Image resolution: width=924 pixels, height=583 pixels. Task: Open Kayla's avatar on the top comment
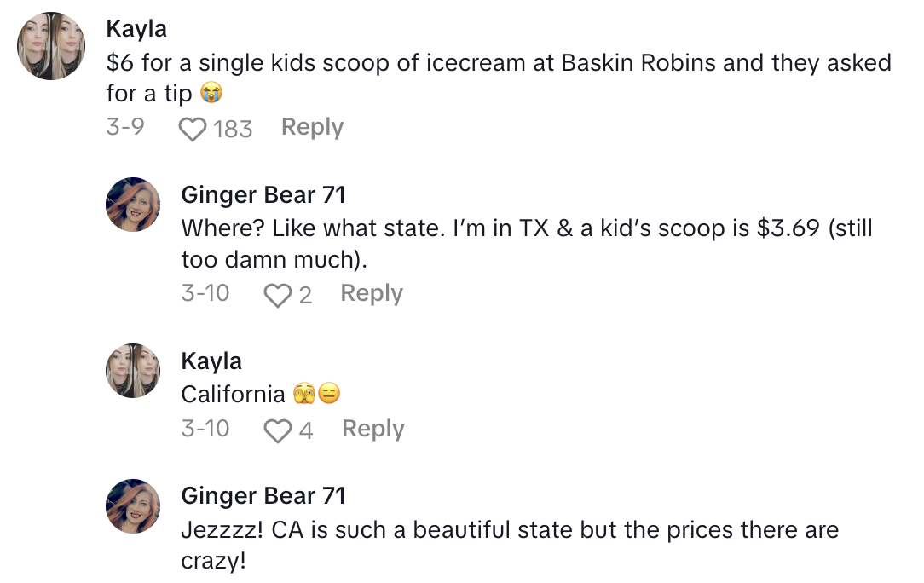coord(51,46)
